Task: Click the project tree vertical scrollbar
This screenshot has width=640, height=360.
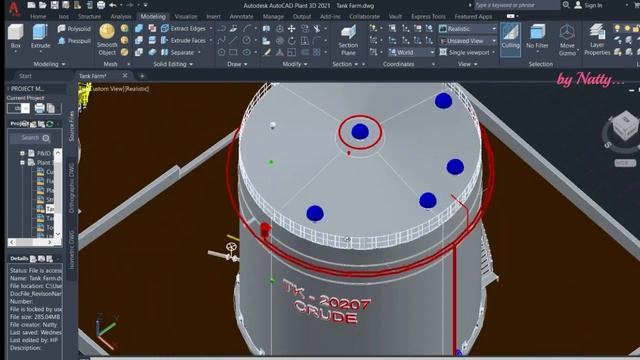Action: tap(58, 193)
